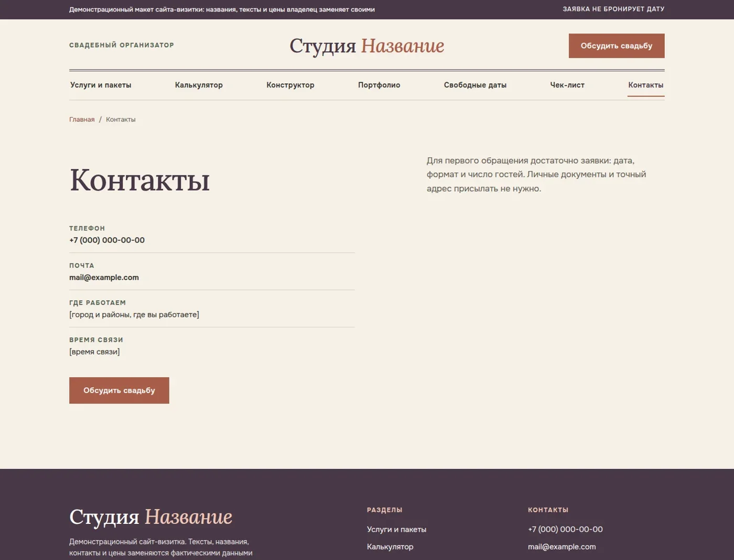Click the "[город и районы, где вы работаете]" text
Screen dimensions: 734x560
[134, 314]
